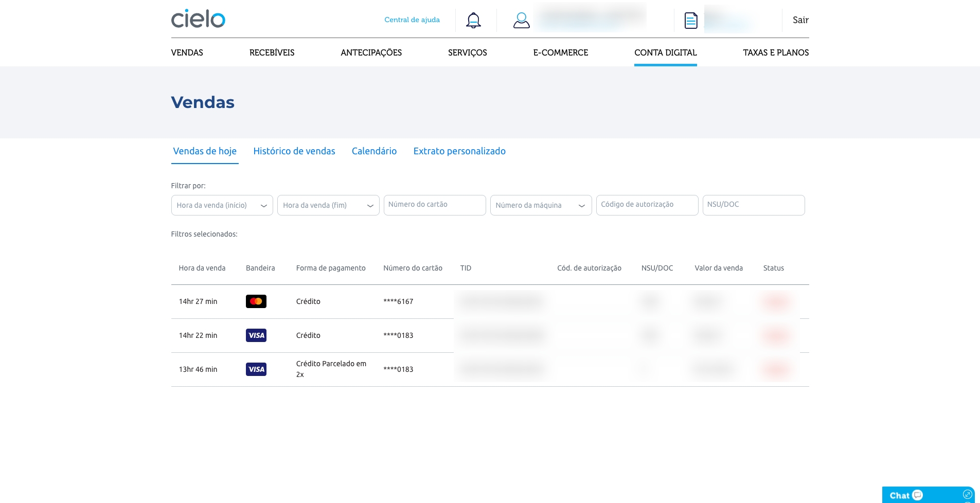
Task: Click the Visa logo for 14hr 22 min sale
Action: [x=256, y=335]
